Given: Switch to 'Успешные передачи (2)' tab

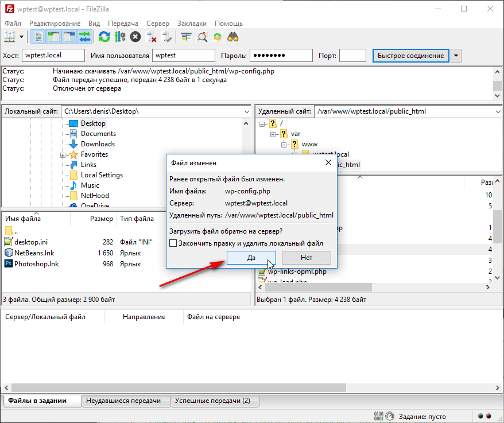Looking at the screenshot, I should pyautogui.click(x=212, y=401).
